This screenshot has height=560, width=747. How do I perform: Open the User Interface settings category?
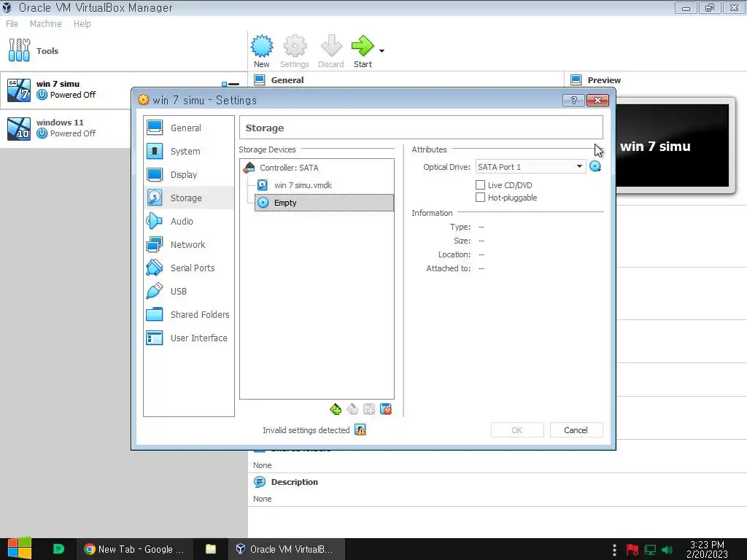point(189,338)
